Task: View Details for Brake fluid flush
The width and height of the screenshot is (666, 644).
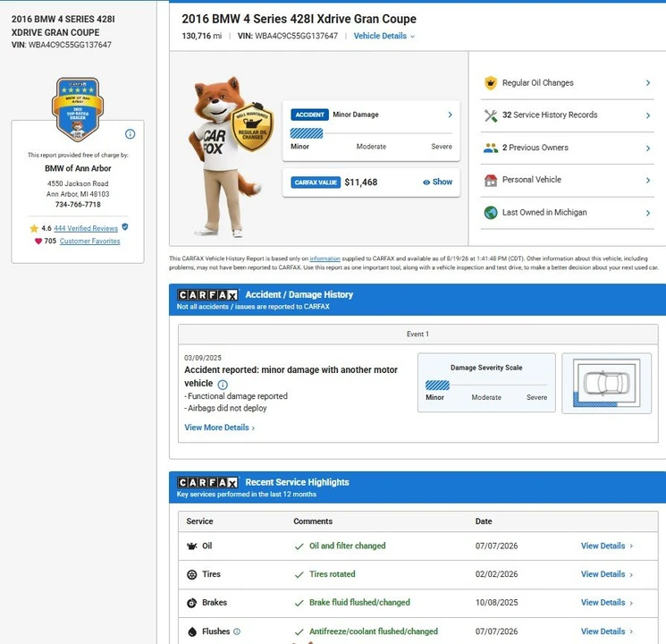Action: point(607,603)
